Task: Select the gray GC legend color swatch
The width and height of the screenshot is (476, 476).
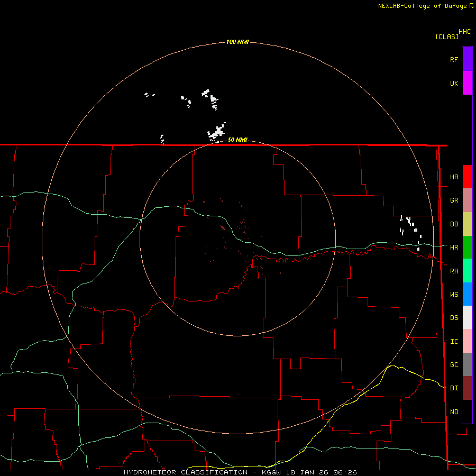Action: click(x=467, y=364)
